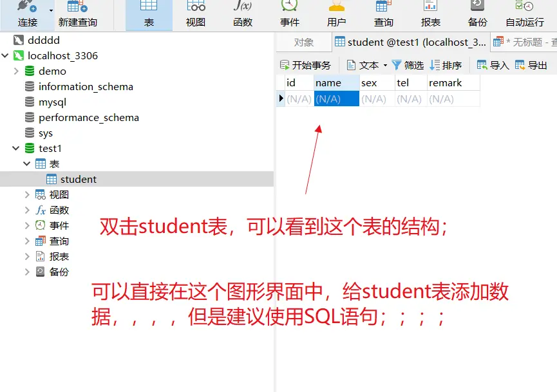Select the test1 database icon
557x392 pixels.
pos(30,148)
